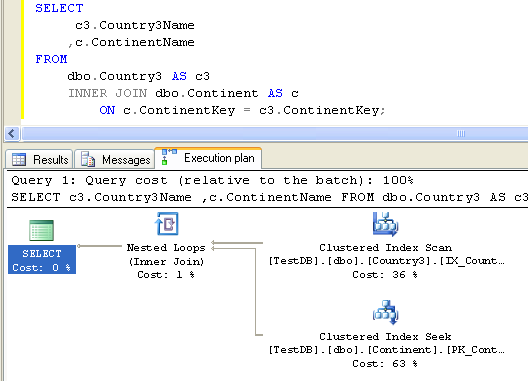The image size is (528, 381).
Task: Click the Nested Loops (Inner Join) label
Action: coord(166,254)
